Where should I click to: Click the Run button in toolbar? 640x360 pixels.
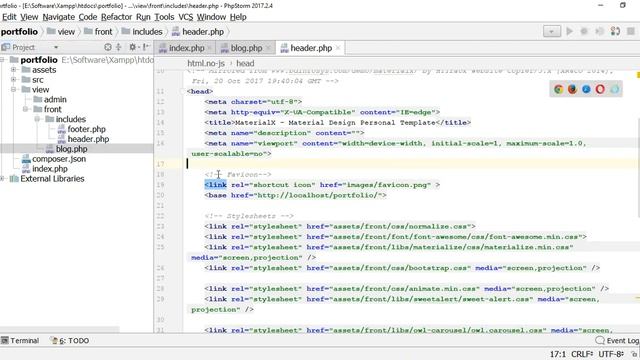569,31
